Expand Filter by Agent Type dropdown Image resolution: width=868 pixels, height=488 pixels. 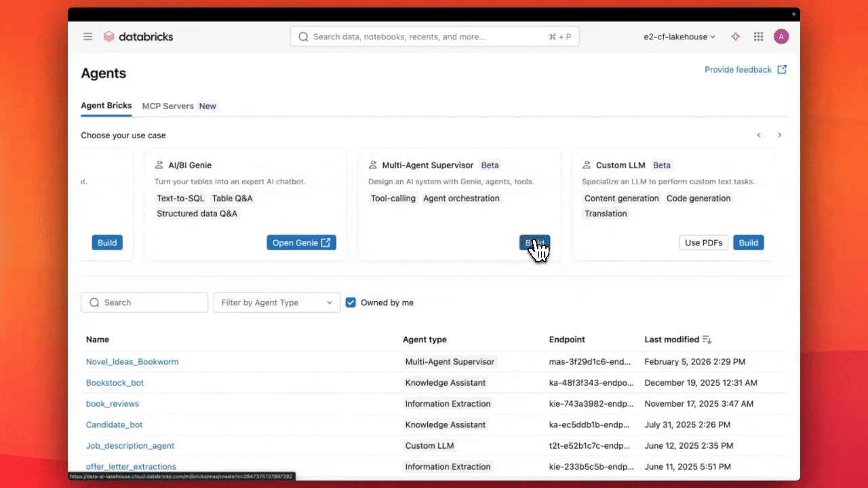pyautogui.click(x=277, y=302)
